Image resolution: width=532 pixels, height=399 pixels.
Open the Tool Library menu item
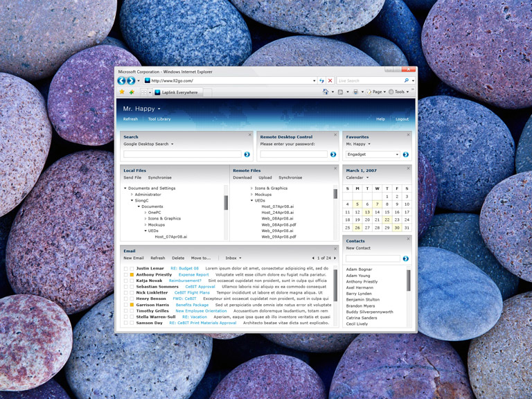click(159, 119)
